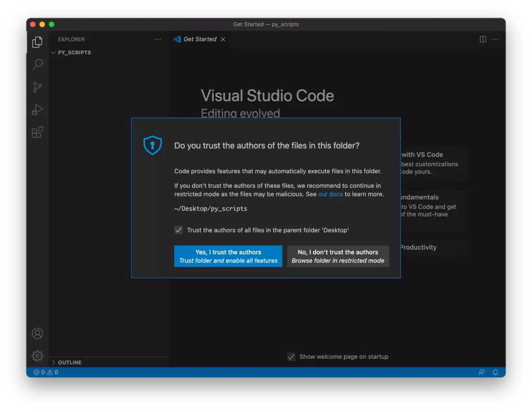Click the feedback icon in status bar

coord(482,373)
